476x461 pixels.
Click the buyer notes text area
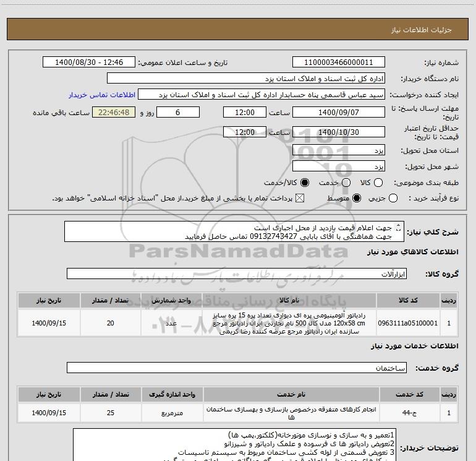[235, 445]
